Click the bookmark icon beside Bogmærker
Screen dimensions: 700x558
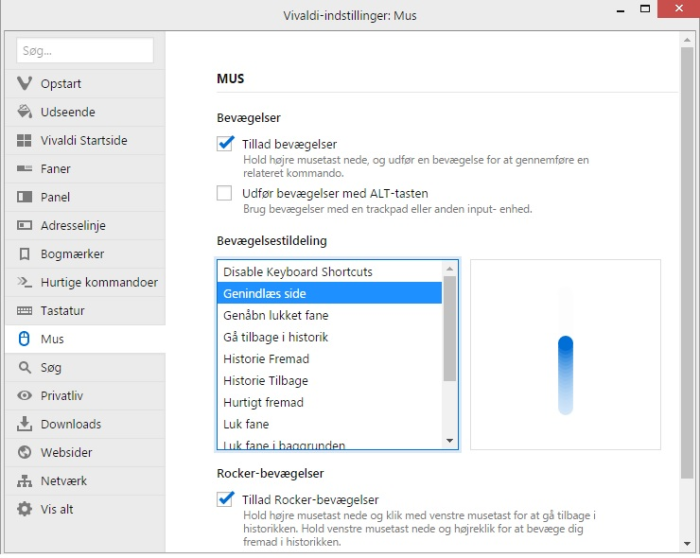24,254
